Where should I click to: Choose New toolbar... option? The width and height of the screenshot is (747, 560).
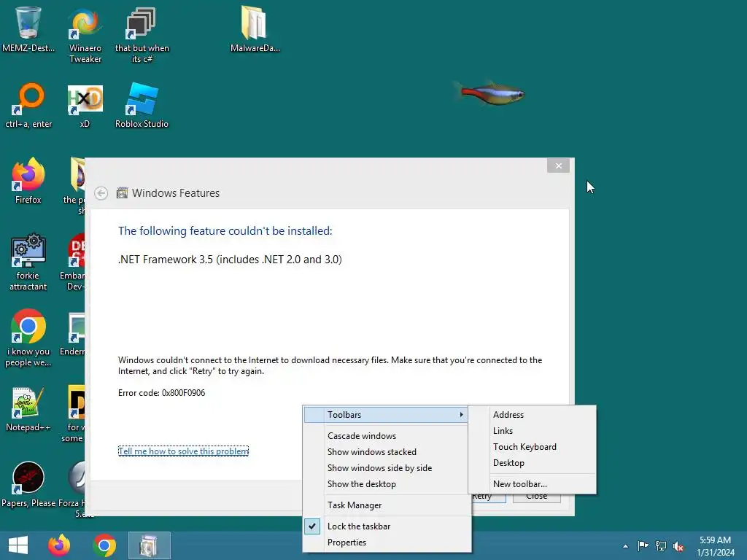pos(532,484)
